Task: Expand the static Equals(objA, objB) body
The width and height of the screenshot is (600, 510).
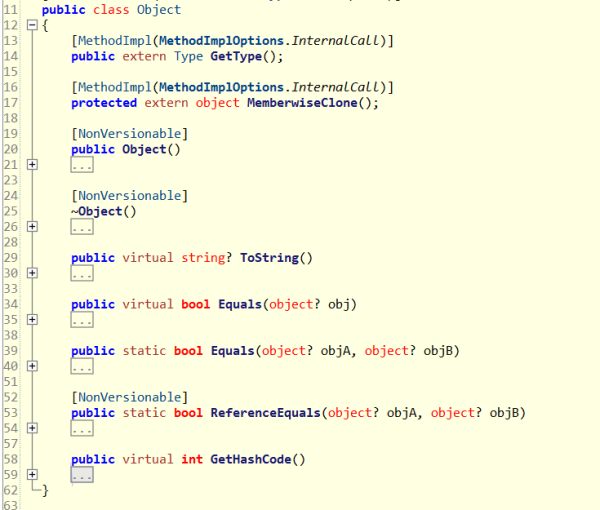Action: (32, 366)
